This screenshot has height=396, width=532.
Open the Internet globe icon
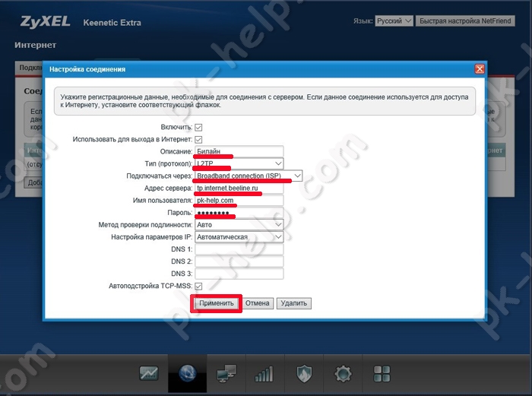coord(187,374)
